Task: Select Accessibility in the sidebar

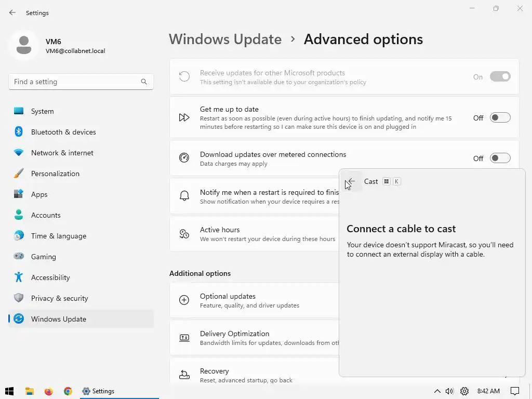Action: 81,277
